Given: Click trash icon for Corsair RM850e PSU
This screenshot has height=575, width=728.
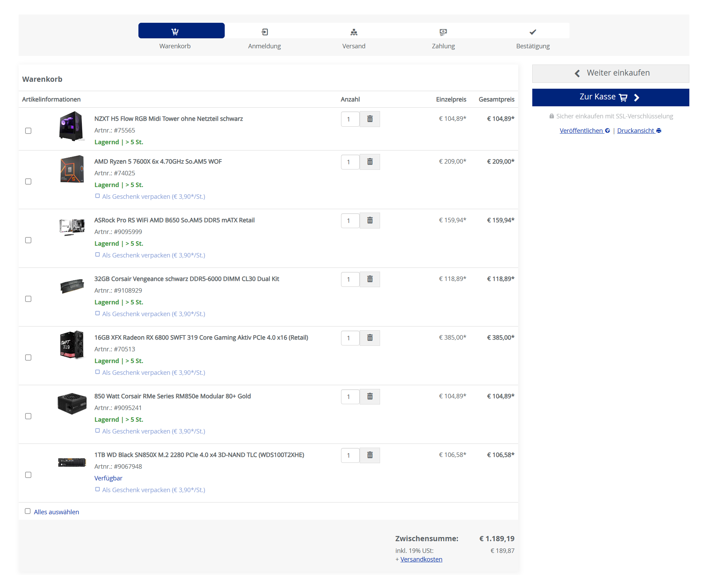Looking at the screenshot, I should click(x=370, y=397).
